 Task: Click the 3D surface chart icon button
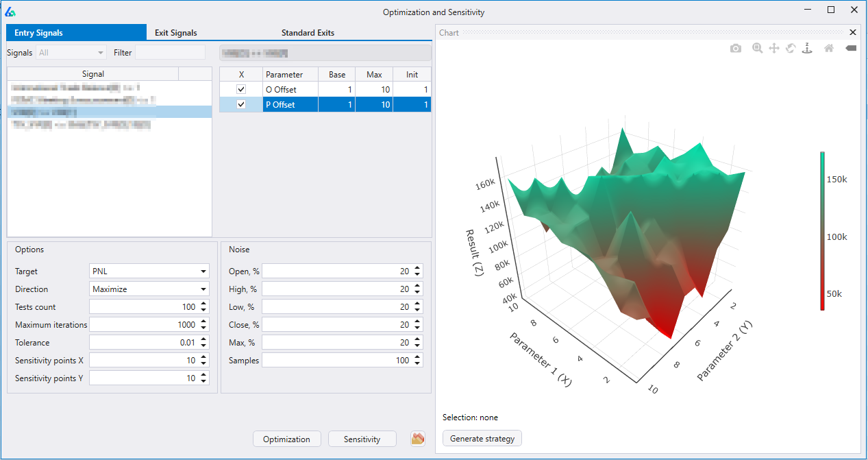click(x=418, y=439)
